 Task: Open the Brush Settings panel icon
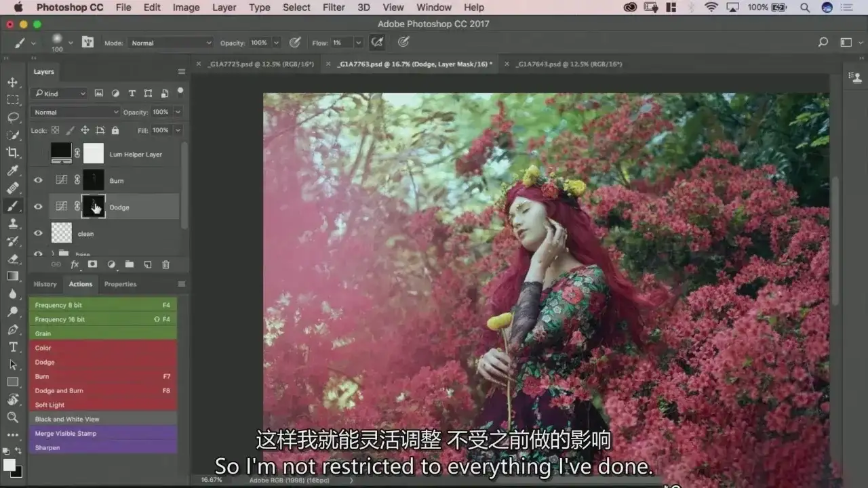[87, 42]
